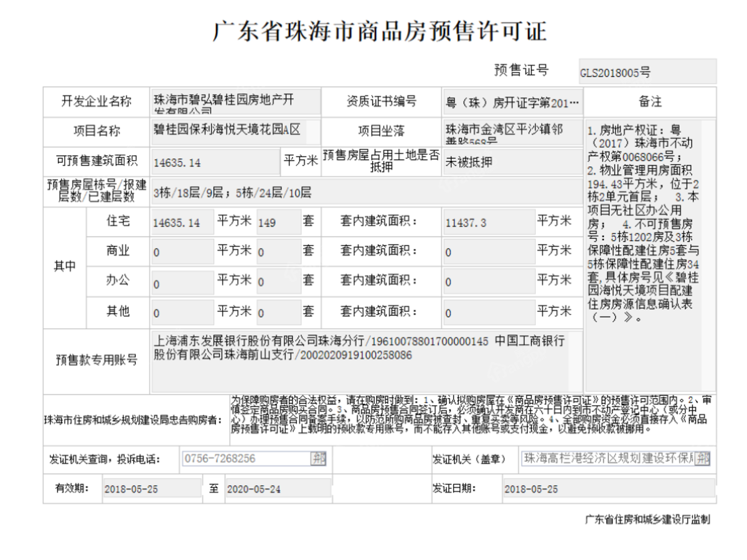Click the title 广东省珠海市商品房预售许可证
Screen dimensions: 747x560
coord(379,30)
